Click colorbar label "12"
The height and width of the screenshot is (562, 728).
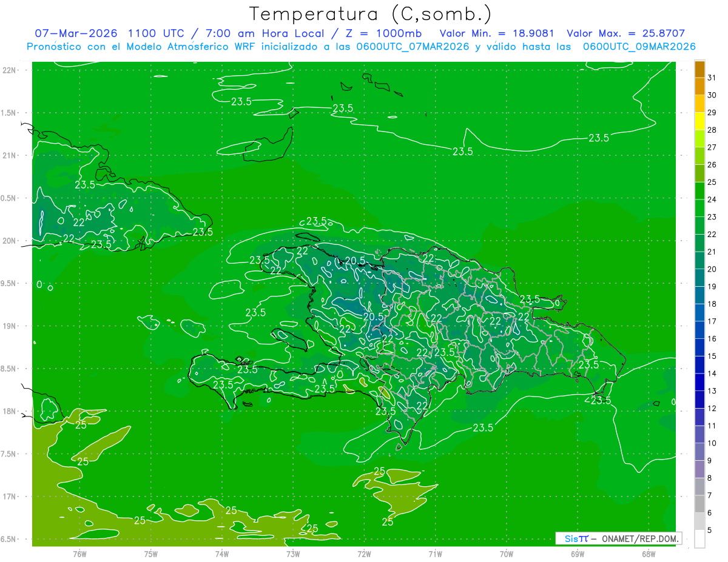(x=712, y=409)
